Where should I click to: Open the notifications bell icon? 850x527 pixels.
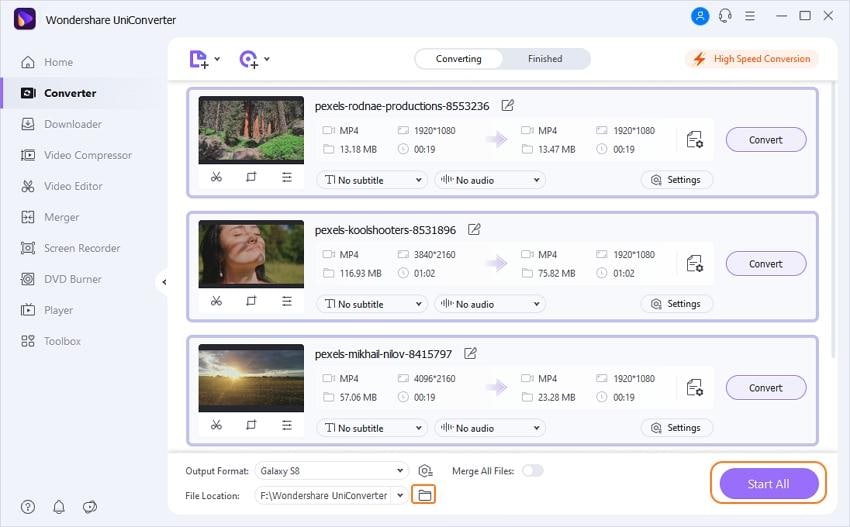click(59, 507)
